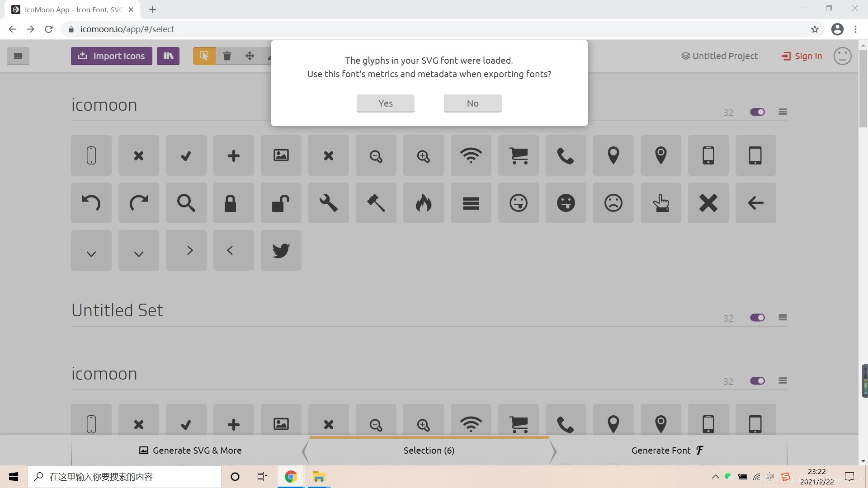
Task: Click the Windows taskbar search box
Action: tap(124, 477)
